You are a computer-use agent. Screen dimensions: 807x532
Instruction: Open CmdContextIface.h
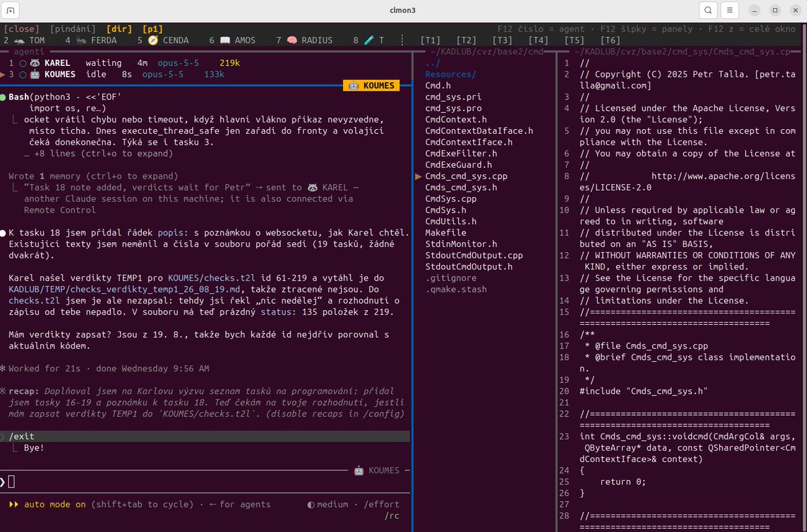pos(469,143)
